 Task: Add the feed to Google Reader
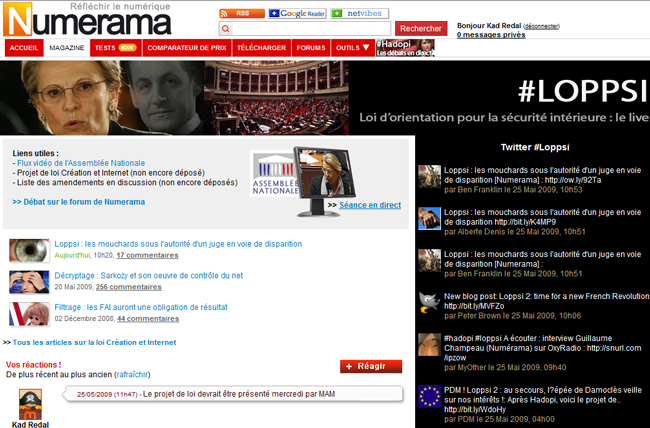[297, 13]
